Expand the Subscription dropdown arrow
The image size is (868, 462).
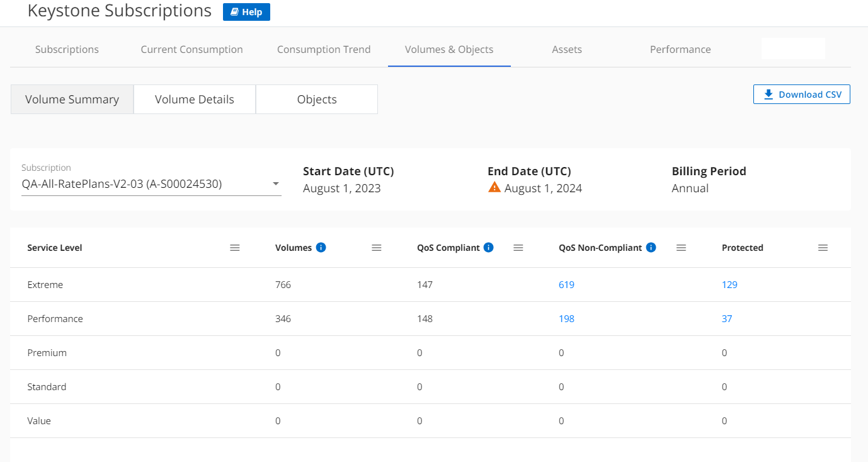tap(275, 184)
